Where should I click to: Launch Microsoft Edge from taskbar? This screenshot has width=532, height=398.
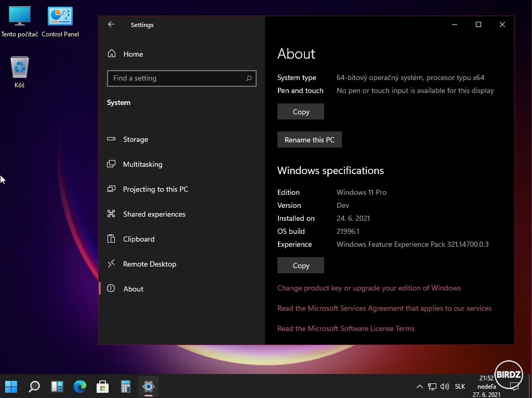pyautogui.click(x=79, y=386)
